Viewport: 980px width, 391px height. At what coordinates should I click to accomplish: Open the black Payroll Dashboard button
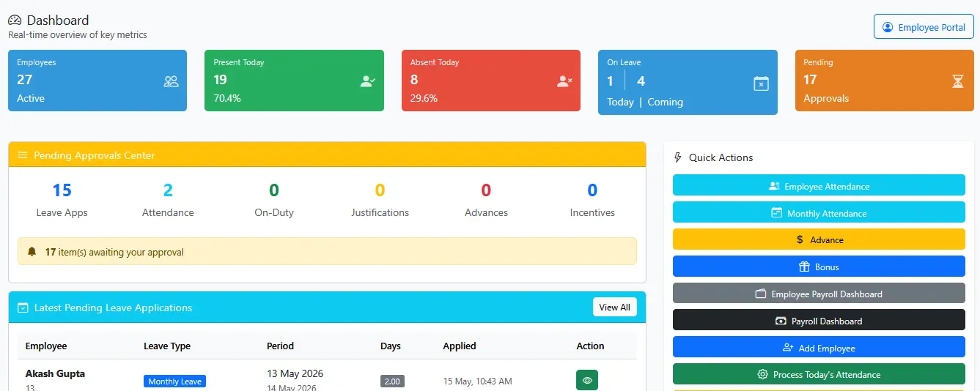819,321
